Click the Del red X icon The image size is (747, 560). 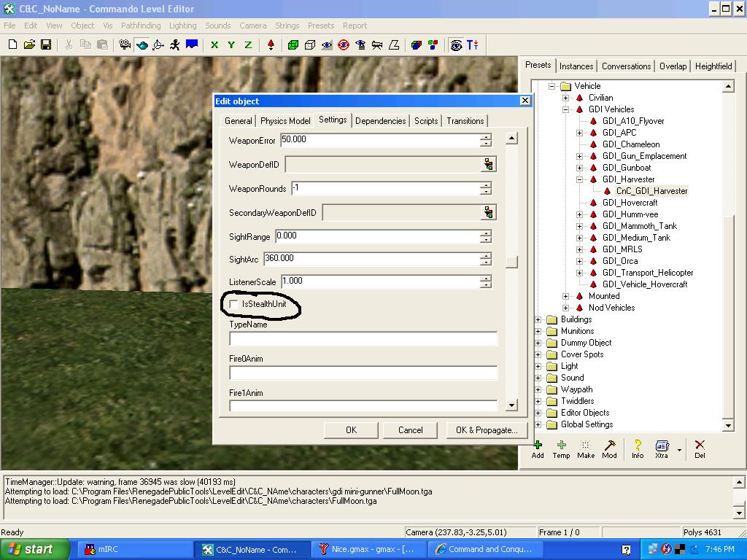700,448
